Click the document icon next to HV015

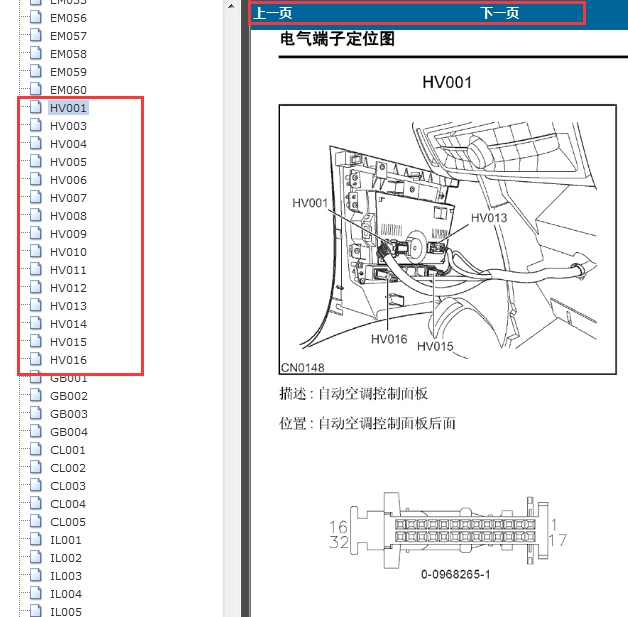[x=36, y=341]
